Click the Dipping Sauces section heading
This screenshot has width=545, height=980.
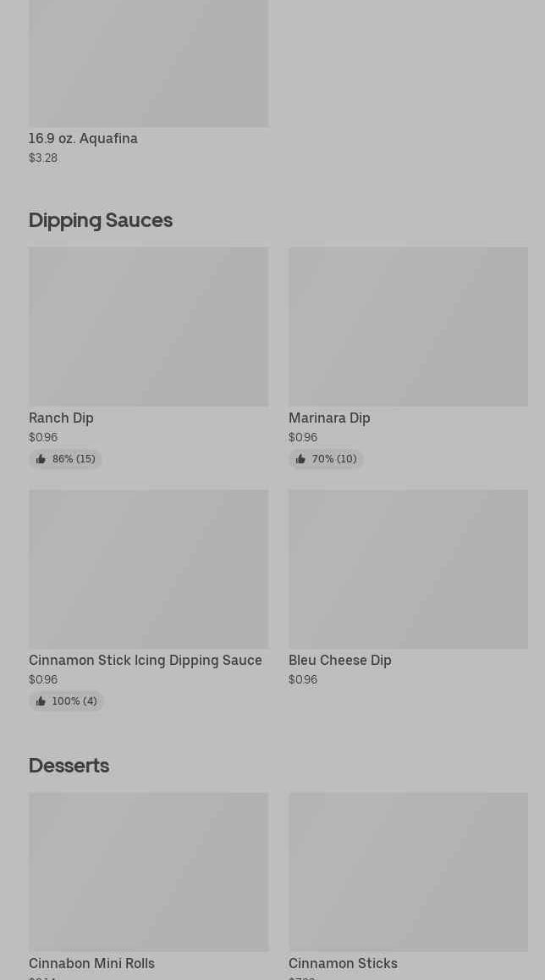[x=101, y=220]
